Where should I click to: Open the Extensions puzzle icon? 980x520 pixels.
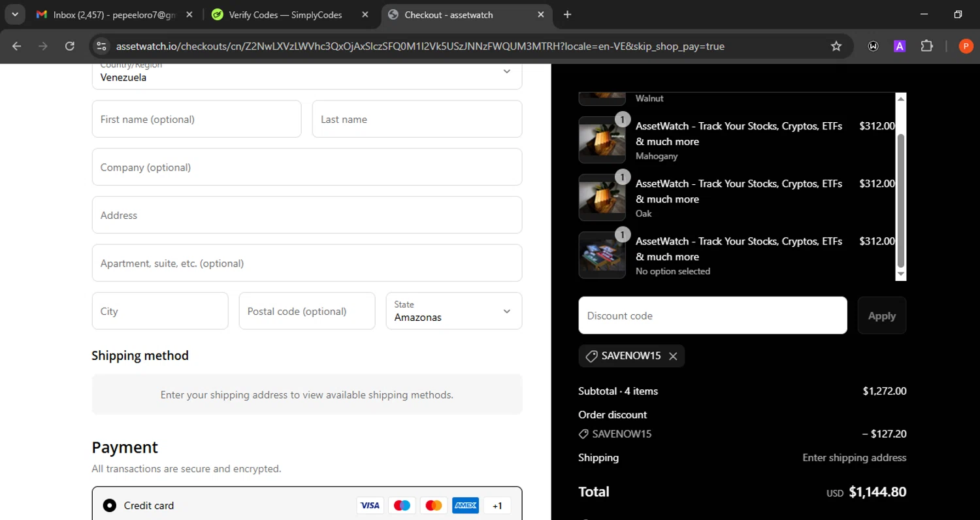(926, 46)
